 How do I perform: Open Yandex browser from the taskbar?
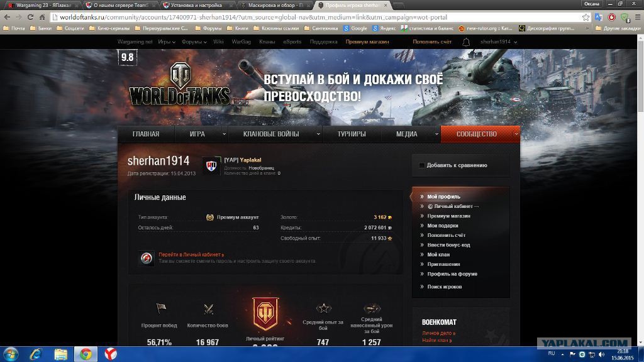pos(109,354)
